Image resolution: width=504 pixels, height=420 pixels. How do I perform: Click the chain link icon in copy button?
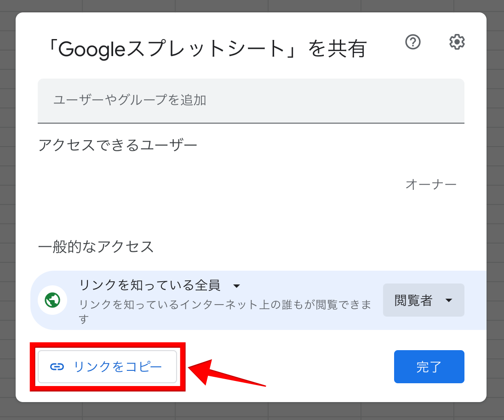[57, 367]
